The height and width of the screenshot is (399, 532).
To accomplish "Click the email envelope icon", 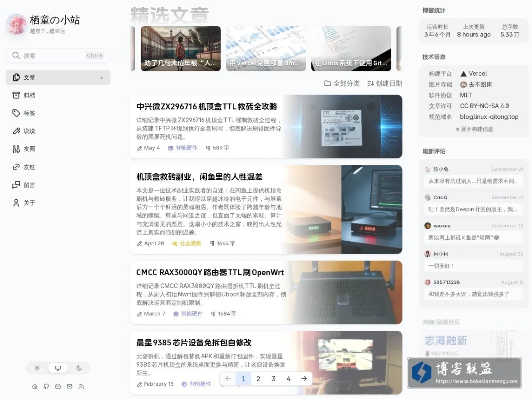I will tap(70, 387).
